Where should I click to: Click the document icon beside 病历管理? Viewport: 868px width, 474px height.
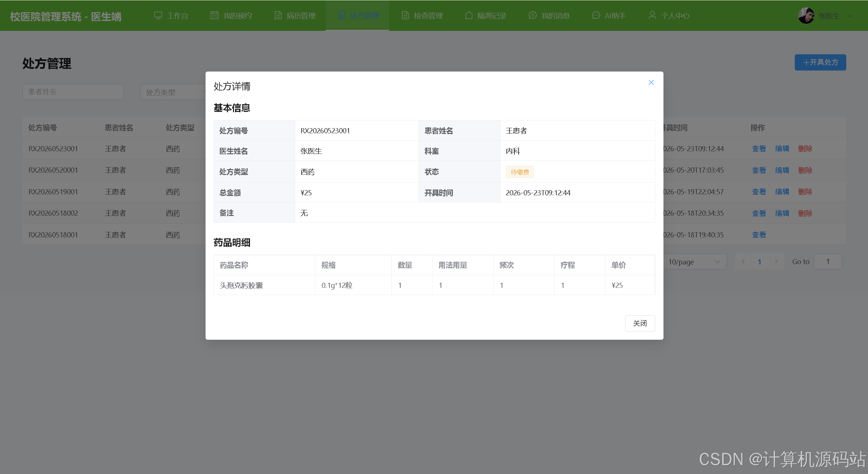coord(278,15)
